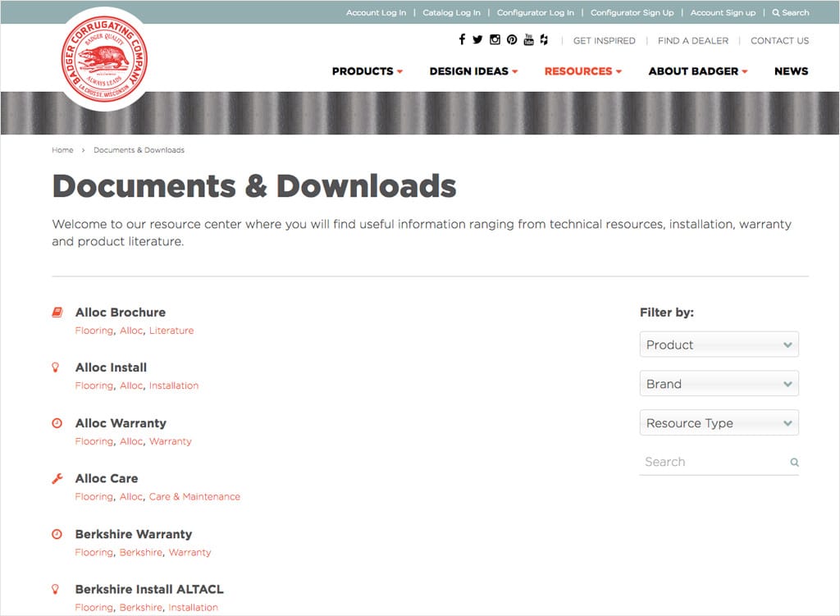This screenshot has height=616, width=840.
Task: Click the Catalog Log In link
Action: [452, 12]
